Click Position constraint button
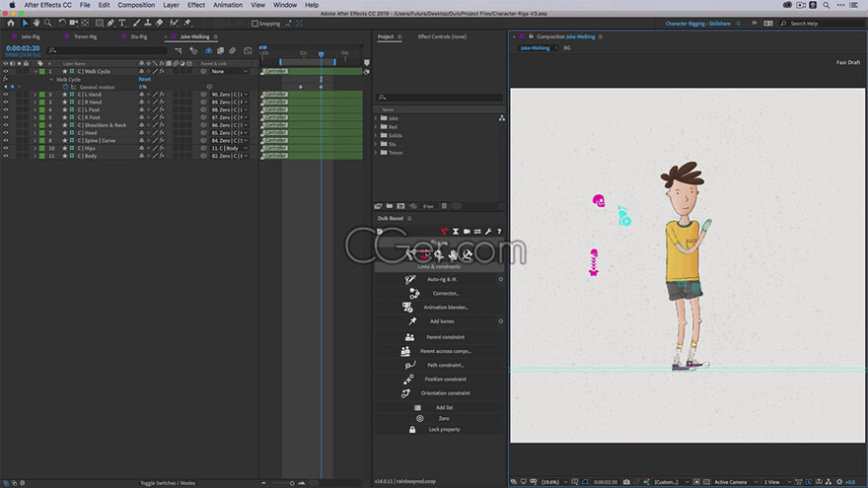 [445, 379]
